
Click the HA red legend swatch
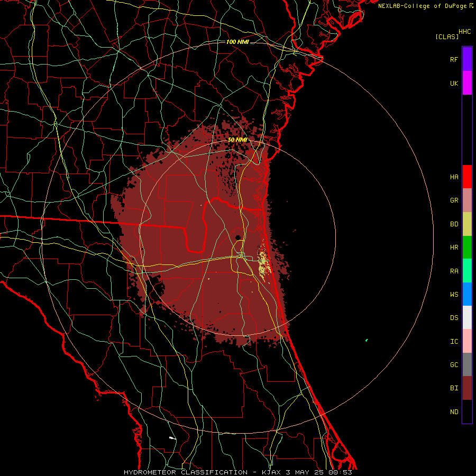tap(467, 177)
